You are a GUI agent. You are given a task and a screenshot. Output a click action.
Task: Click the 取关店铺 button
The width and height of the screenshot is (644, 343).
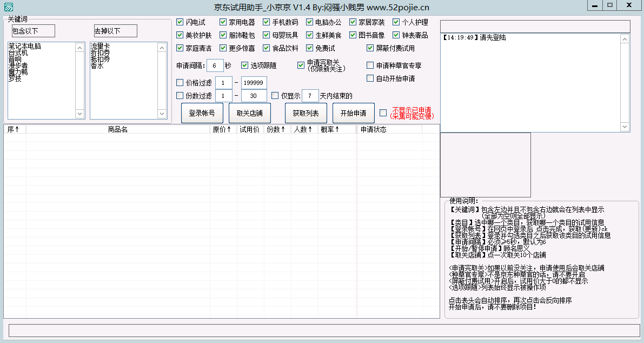coord(250,113)
